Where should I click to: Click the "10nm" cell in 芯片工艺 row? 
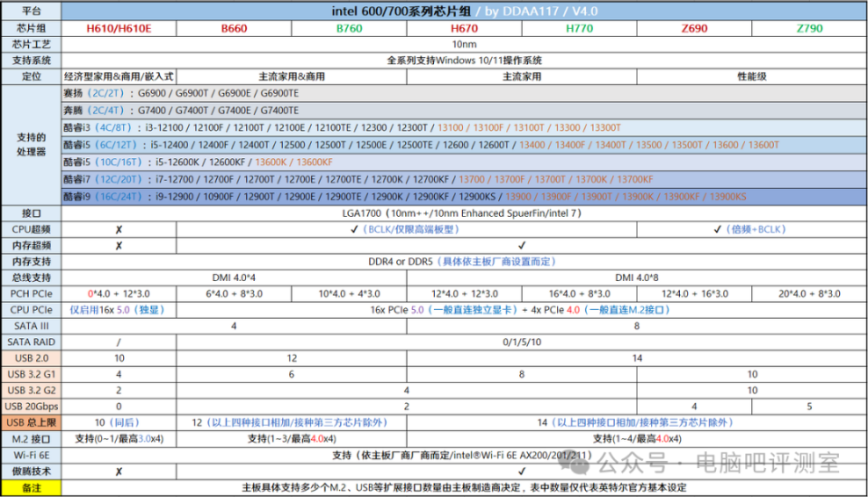[x=464, y=44]
